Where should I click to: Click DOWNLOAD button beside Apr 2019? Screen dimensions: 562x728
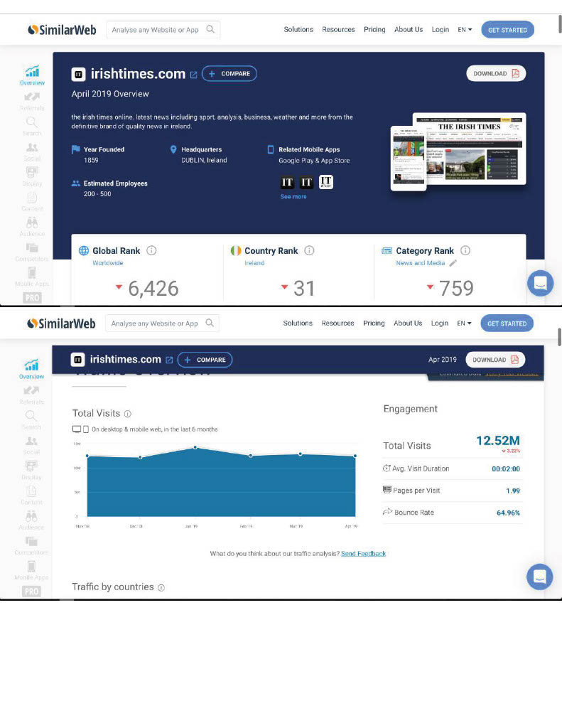click(x=495, y=359)
